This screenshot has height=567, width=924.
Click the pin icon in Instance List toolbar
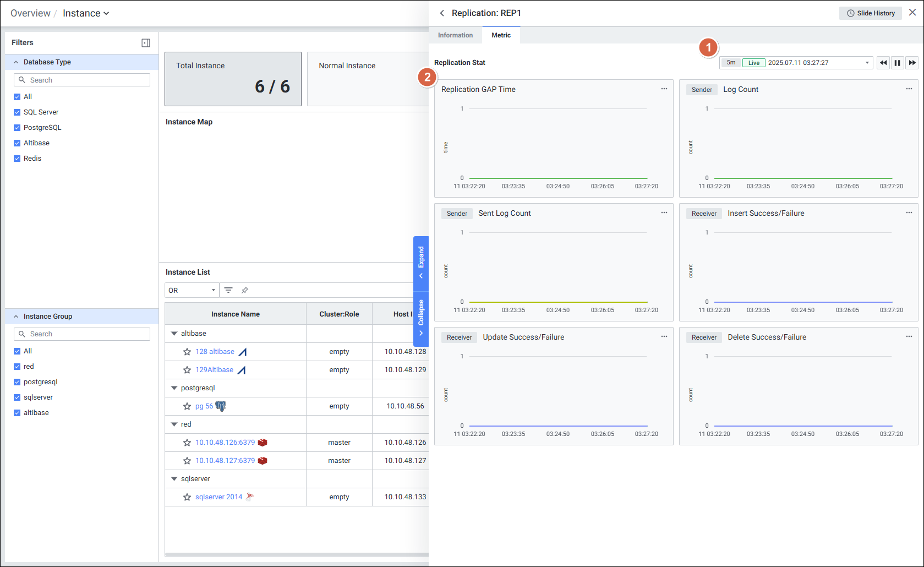click(x=245, y=290)
